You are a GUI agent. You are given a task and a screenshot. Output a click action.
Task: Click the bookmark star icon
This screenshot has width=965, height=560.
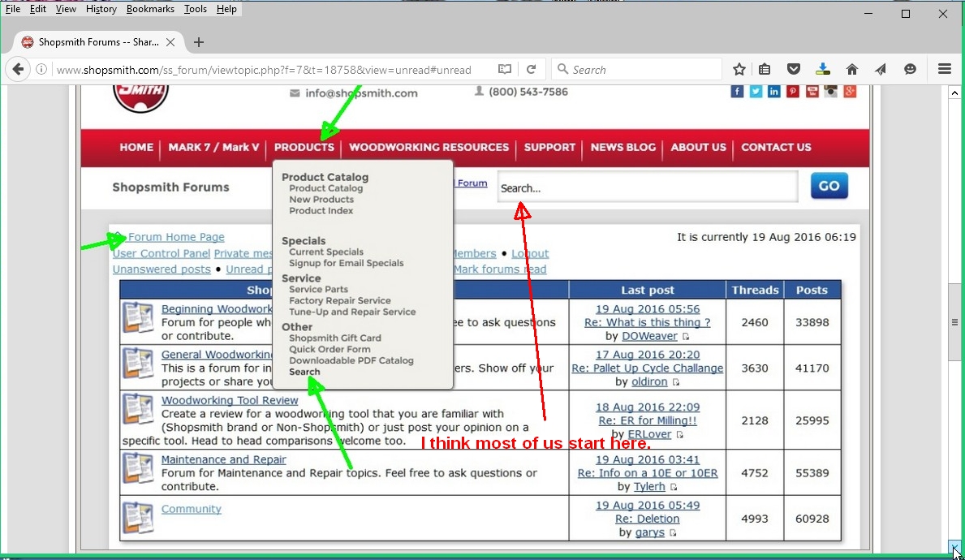[x=739, y=70]
